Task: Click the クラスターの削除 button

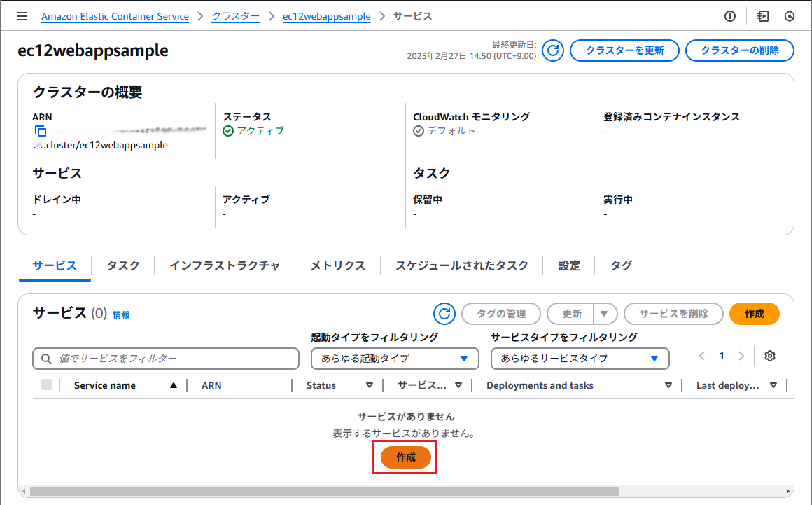Action: point(739,50)
